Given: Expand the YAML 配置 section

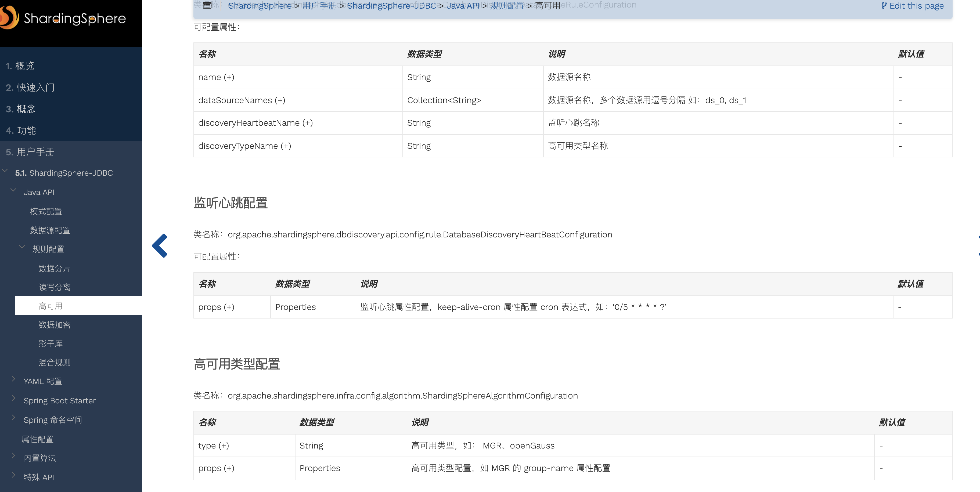Looking at the screenshot, I should tap(14, 379).
